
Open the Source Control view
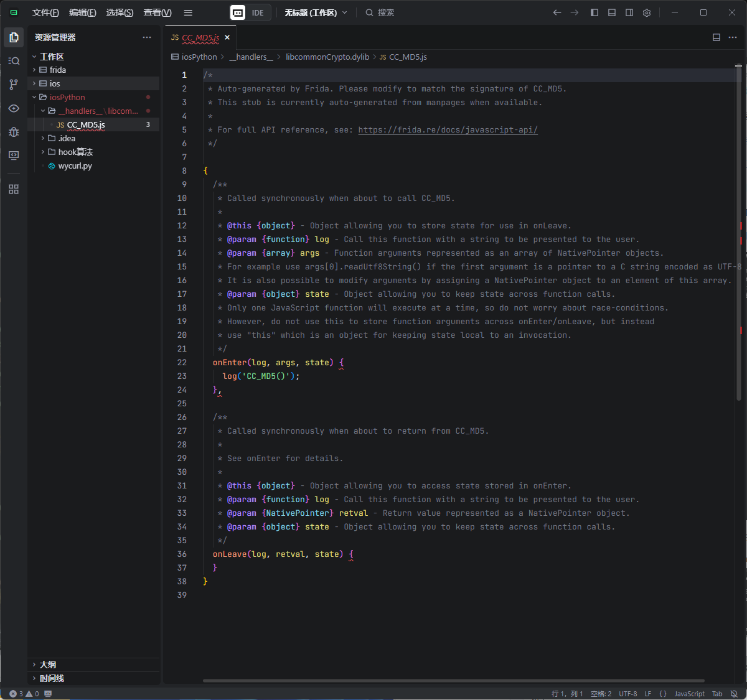(x=14, y=85)
